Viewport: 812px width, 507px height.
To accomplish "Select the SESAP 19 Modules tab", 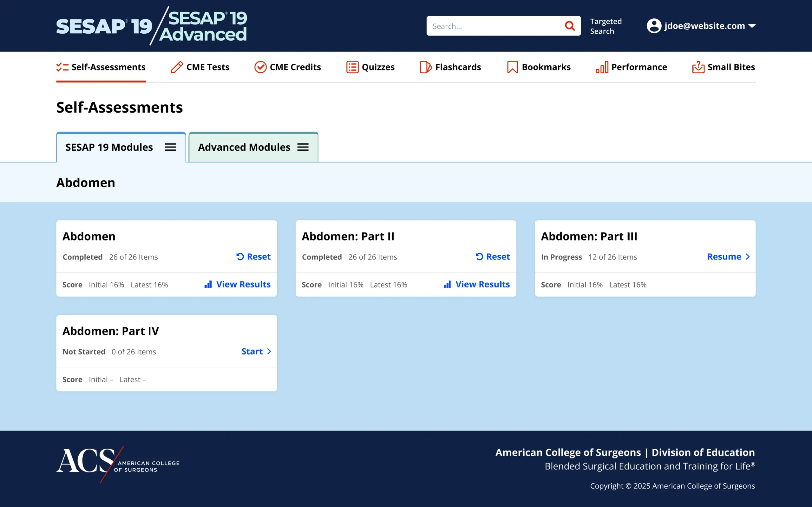I will (x=121, y=147).
